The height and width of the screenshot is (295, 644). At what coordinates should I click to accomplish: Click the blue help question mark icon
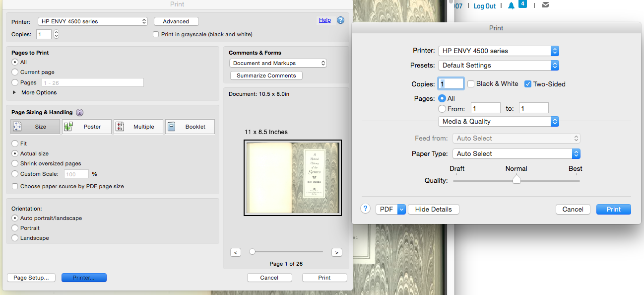pyautogui.click(x=340, y=20)
